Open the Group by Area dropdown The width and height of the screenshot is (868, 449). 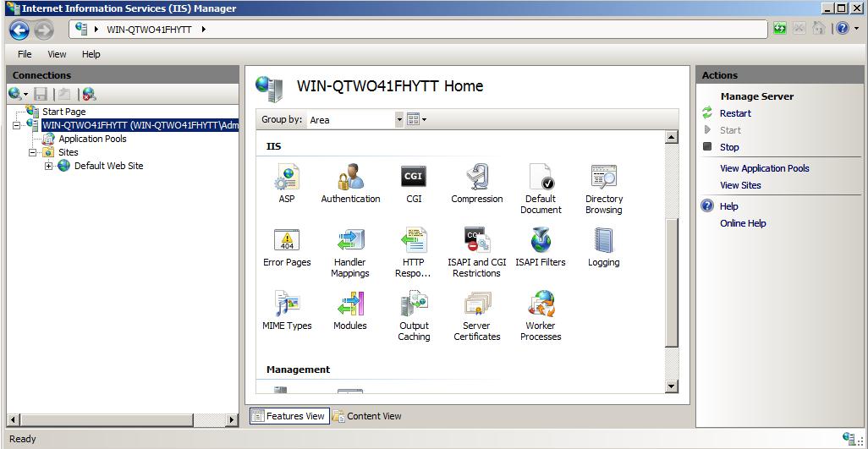[399, 119]
